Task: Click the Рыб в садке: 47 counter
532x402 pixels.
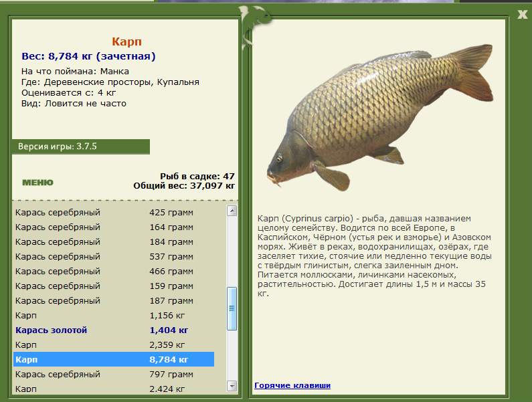Action: point(197,177)
